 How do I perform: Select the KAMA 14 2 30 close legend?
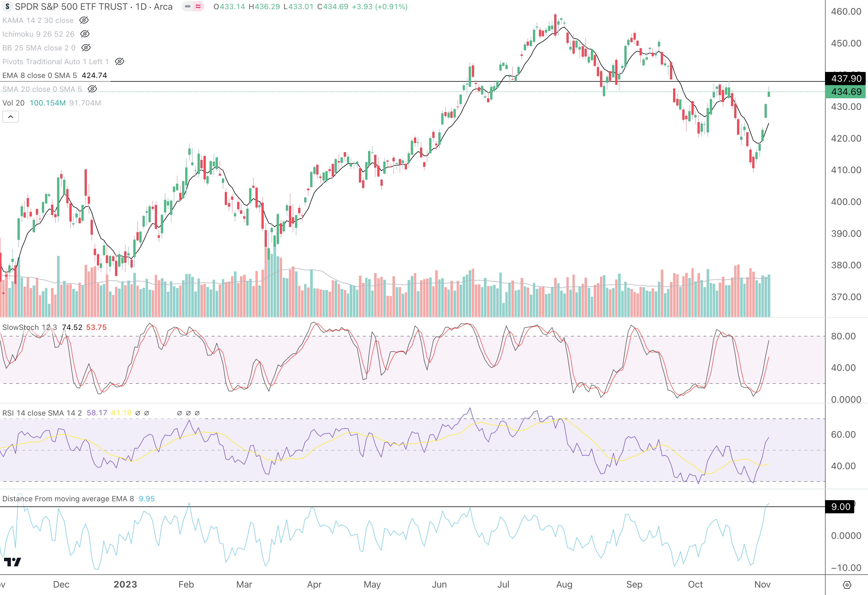(38, 21)
